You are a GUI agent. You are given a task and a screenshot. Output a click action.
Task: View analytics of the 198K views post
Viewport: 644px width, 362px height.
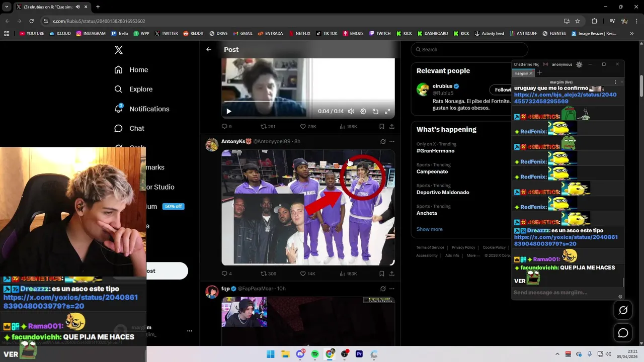348,126
